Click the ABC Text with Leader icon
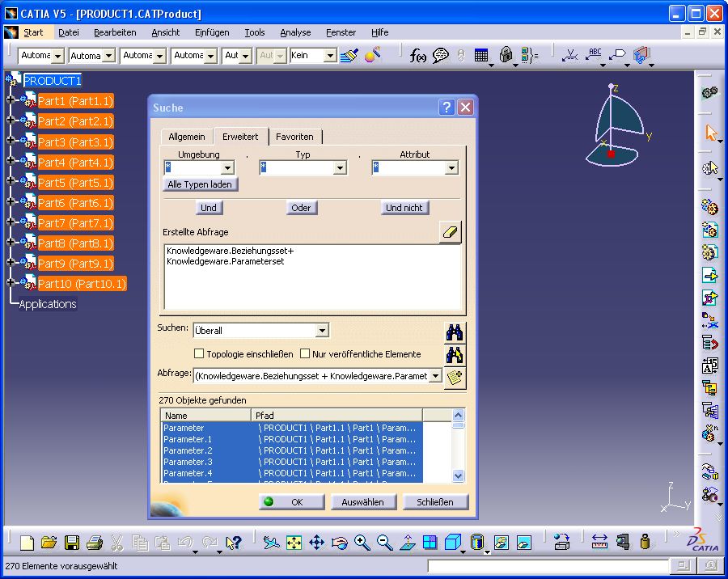The image size is (728, 579). pyautogui.click(x=594, y=54)
